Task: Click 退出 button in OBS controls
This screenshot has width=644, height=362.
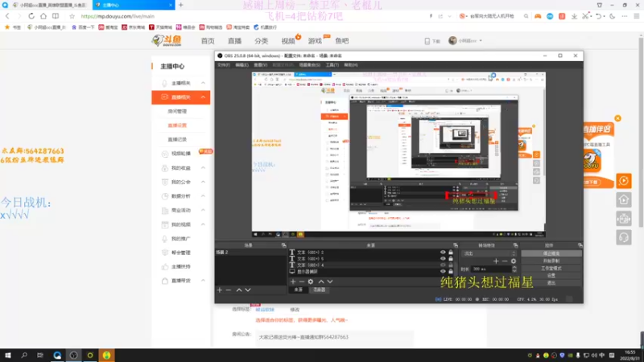Action: pyautogui.click(x=551, y=283)
